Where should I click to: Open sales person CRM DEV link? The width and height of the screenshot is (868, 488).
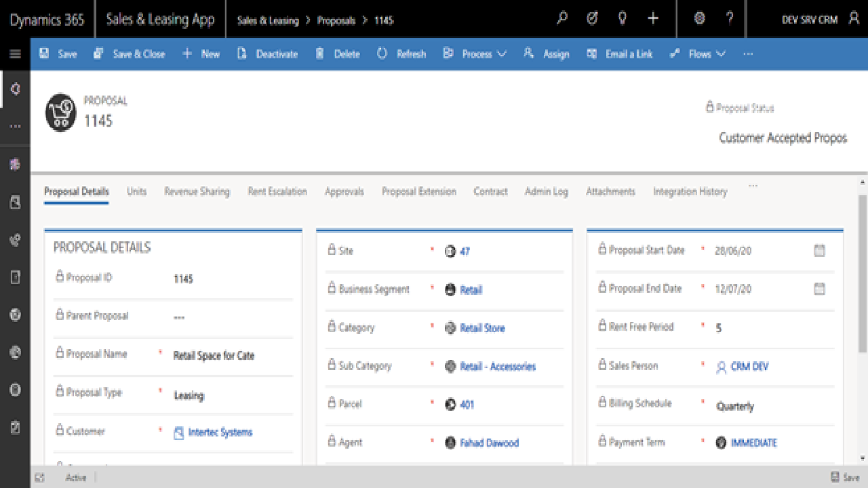[749, 367]
